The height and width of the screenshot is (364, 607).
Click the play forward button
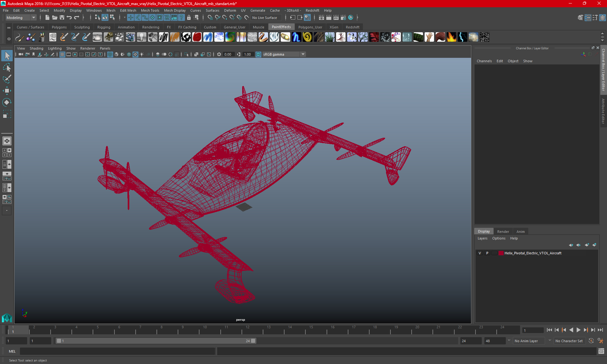(x=578, y=330)
